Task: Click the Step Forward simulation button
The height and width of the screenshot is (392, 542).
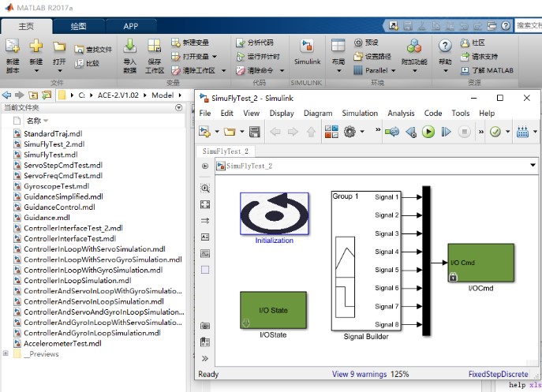Action: (x=446, y=132)
